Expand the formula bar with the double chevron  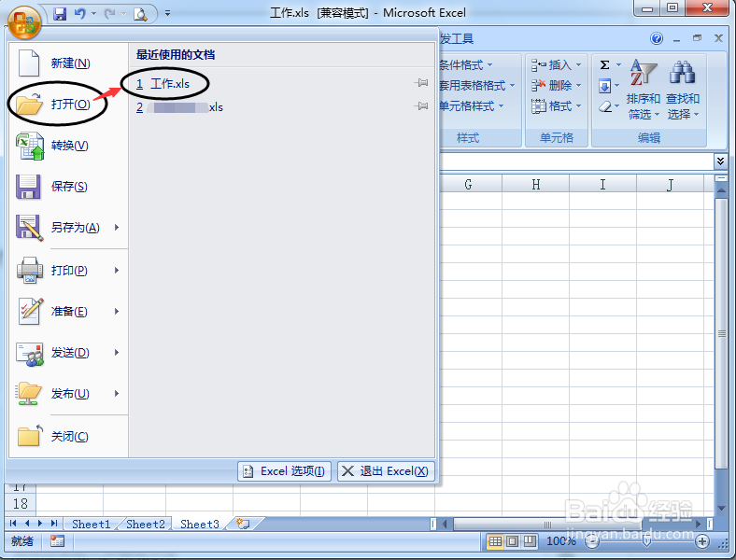[x=720, y=161]
